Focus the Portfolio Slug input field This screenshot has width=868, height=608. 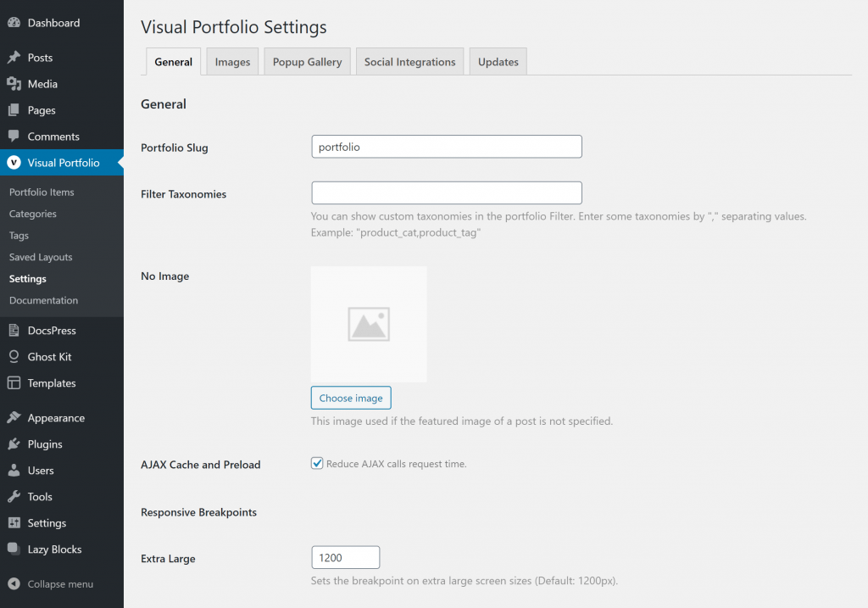pyautogui.click(x=447, y=147)
